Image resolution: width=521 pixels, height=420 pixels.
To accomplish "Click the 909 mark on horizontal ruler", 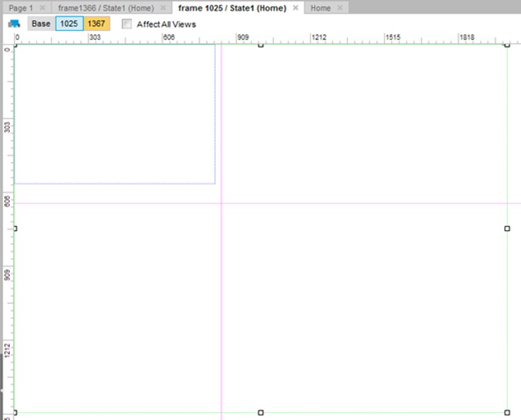I will 244,37.
